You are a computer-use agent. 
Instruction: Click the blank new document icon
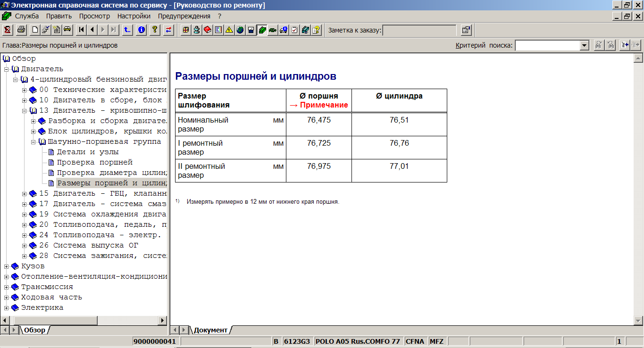(35, 30)
